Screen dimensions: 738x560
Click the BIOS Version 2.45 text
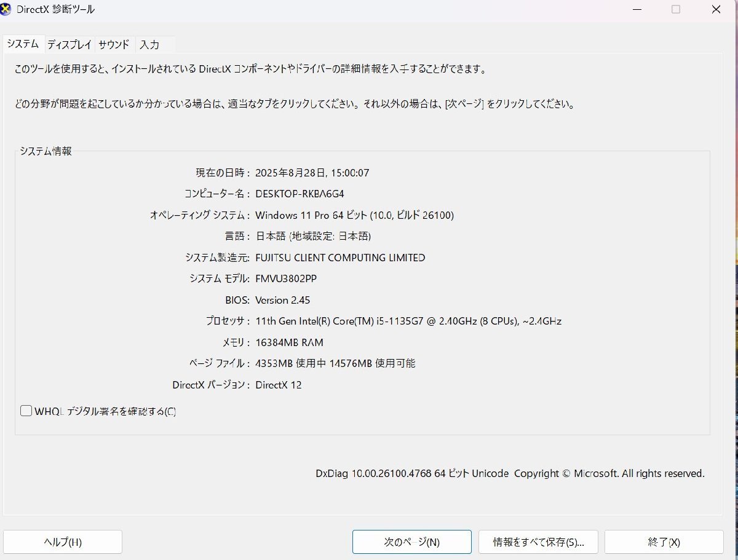(x=283, y=300)
